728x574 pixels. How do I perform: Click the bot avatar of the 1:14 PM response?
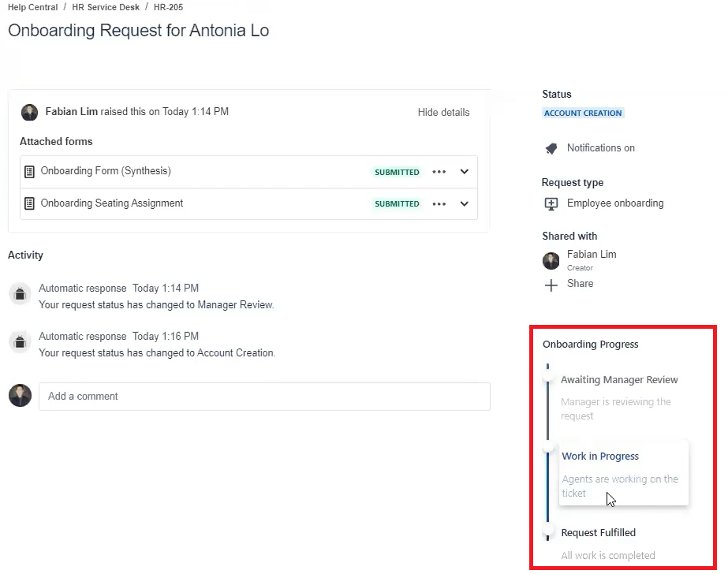20,294
